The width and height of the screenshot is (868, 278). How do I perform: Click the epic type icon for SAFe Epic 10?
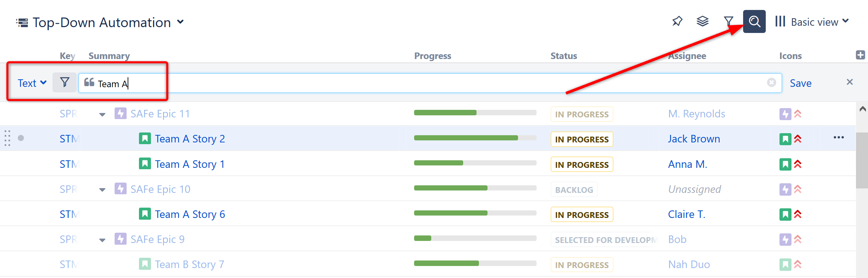click(120, 188)
